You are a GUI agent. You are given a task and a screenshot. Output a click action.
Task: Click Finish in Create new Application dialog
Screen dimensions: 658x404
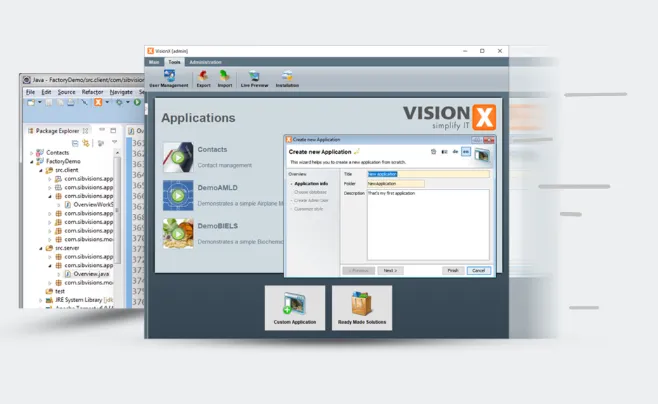pyautogui.click(x=453, y=271)
